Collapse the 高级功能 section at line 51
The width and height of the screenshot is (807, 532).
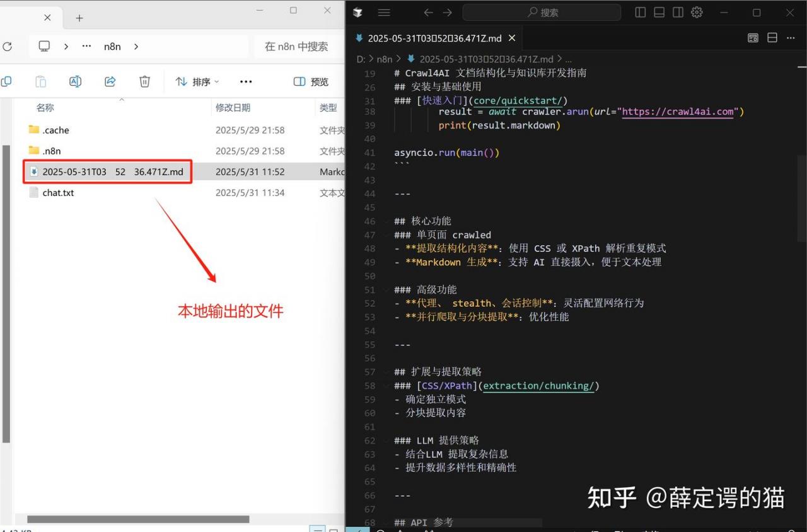click(387, 290)
